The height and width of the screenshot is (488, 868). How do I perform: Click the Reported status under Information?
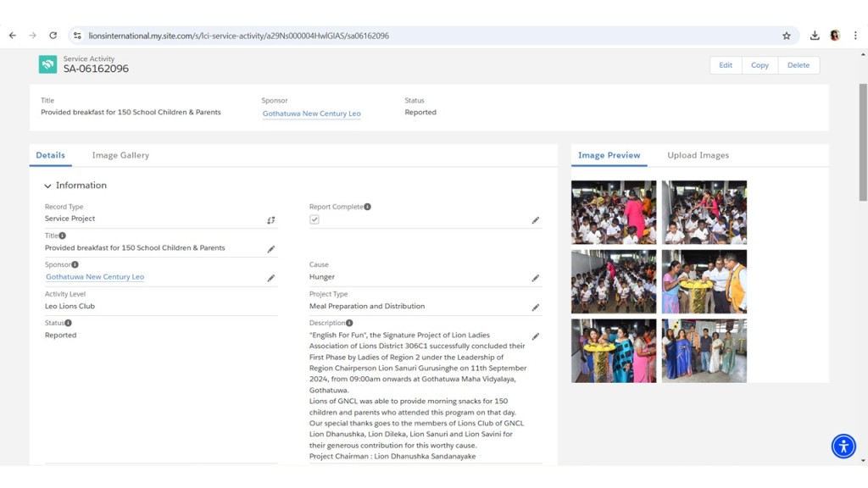tap(60, 335)
